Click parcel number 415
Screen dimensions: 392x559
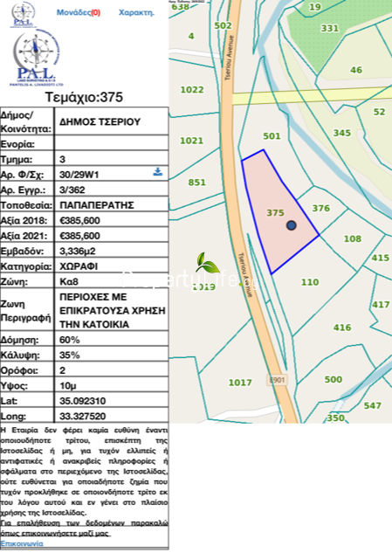[x=381, y=258]
